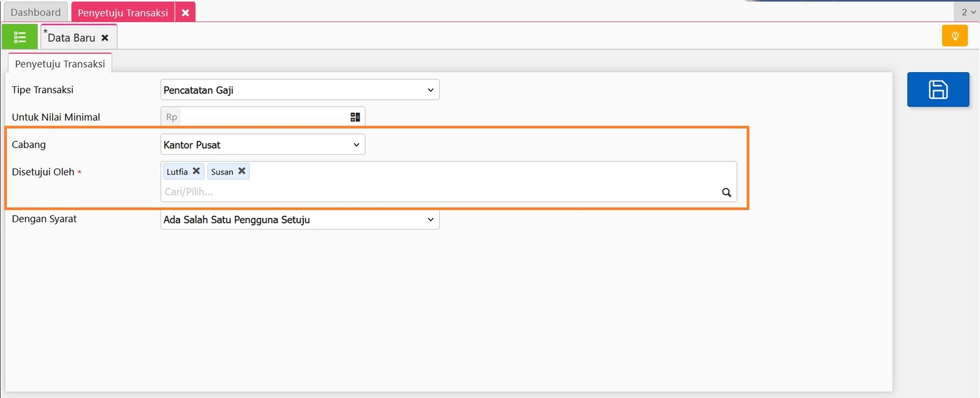The width and height of the screenshot is (980, 398).
Task: Focus the Untuk Nilai Minimal amount field
Action: coord(263,117)
